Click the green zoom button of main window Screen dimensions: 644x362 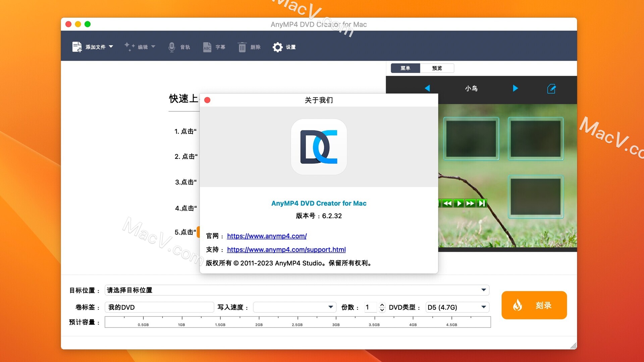pos(88,24)
